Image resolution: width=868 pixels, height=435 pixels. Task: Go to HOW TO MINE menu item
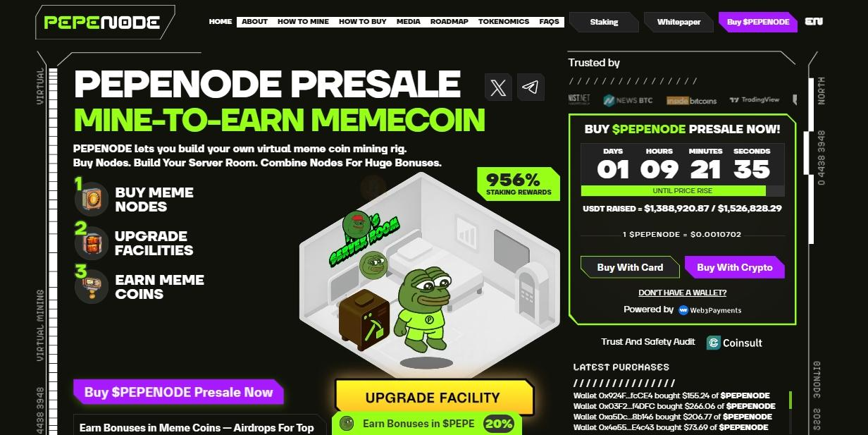pyautogui.click(x=303, y=21)
